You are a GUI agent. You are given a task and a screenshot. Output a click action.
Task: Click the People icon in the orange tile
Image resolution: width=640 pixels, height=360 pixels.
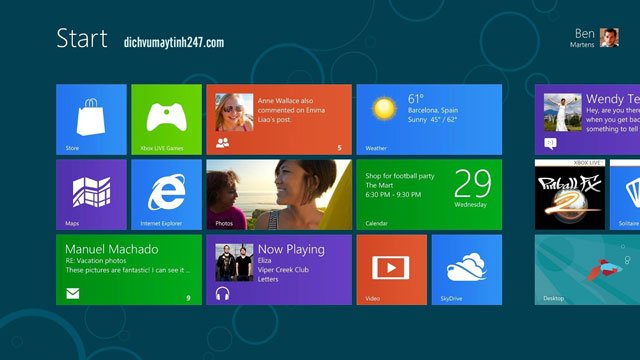(x=222, y=142)
